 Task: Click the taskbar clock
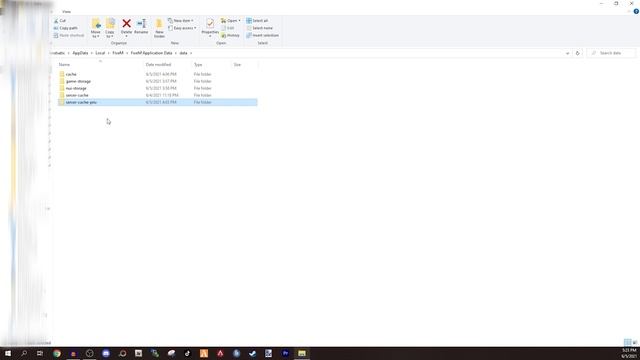click(629, 353)
